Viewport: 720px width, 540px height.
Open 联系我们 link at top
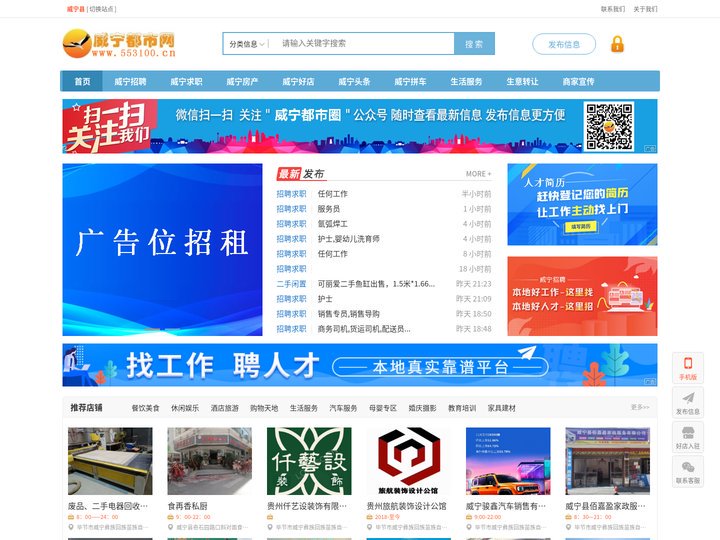click(x=613, y=9)
